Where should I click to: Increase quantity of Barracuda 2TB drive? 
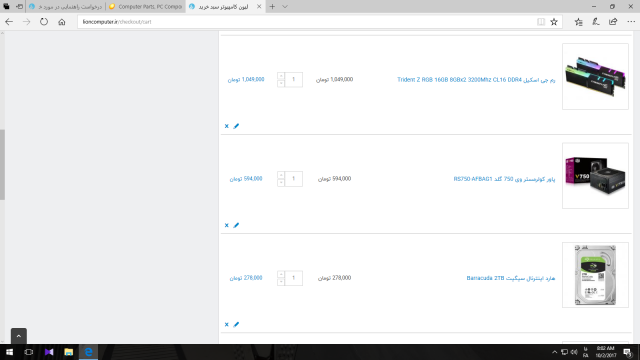click(x=281, y=274)
